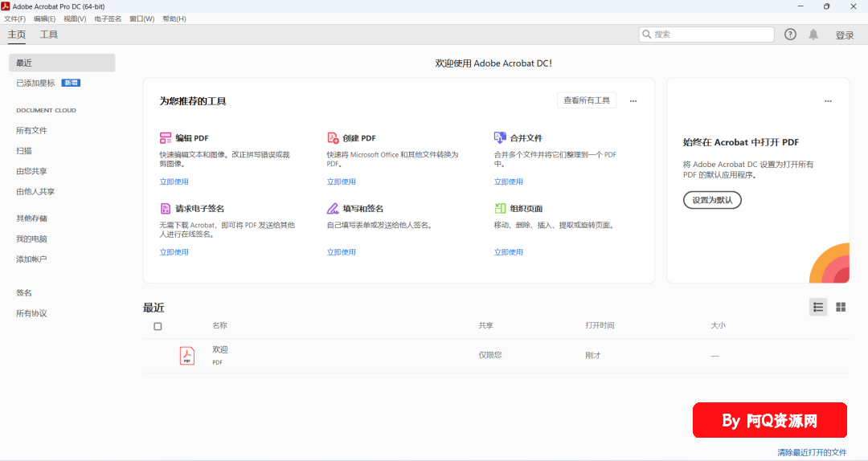Open the 窗口(W) menu

(x=142, y=18)
